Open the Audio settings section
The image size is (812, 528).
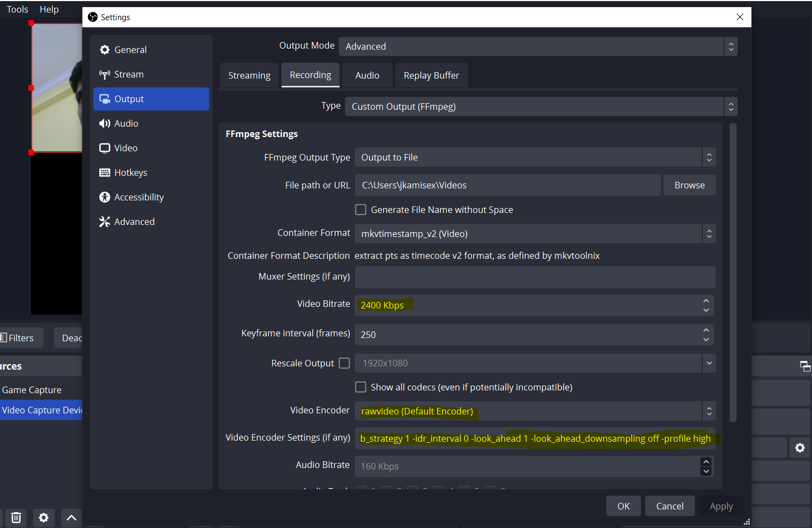tap(126, 123)
